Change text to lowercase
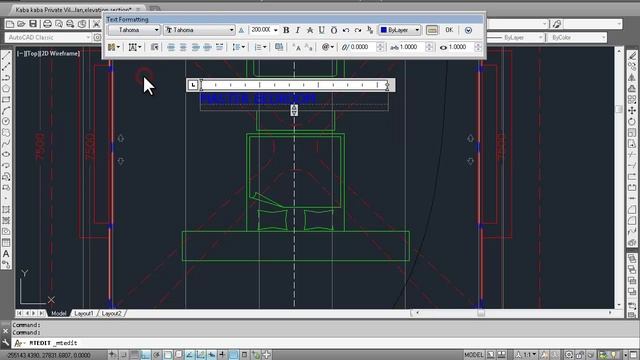640x360 pixels. pos(309,47)
